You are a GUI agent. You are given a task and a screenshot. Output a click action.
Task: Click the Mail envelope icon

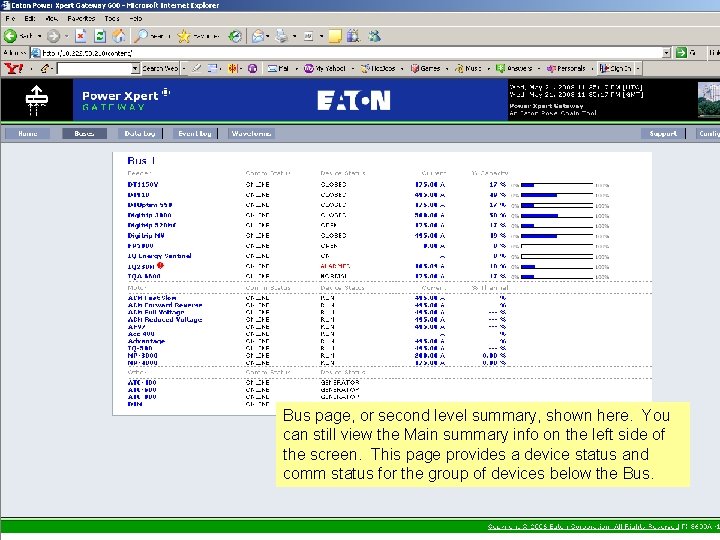[x=258, y=36]
